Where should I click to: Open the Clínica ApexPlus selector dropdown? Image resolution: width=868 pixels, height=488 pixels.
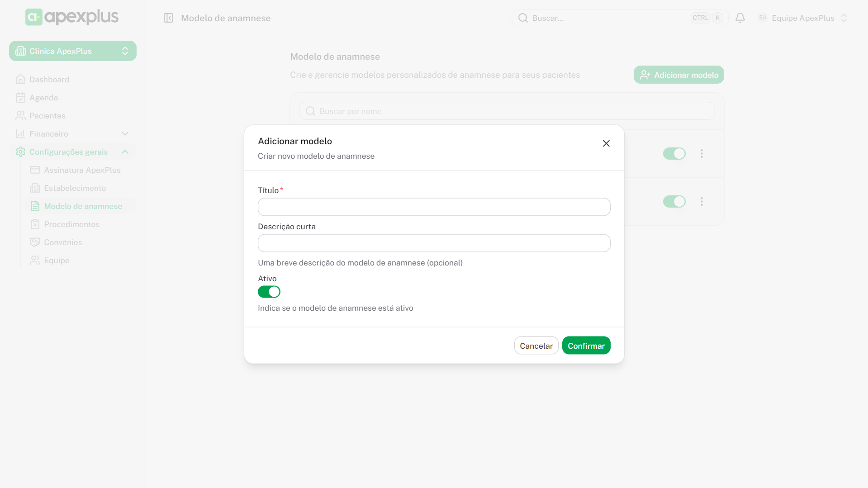pos(73,51)
